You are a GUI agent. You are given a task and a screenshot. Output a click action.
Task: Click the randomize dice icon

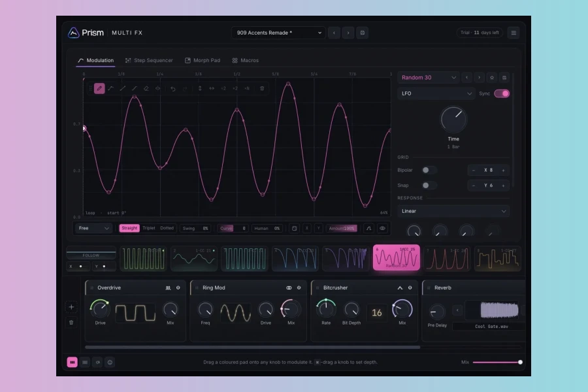pyautogui.click(x=295, y=228)
